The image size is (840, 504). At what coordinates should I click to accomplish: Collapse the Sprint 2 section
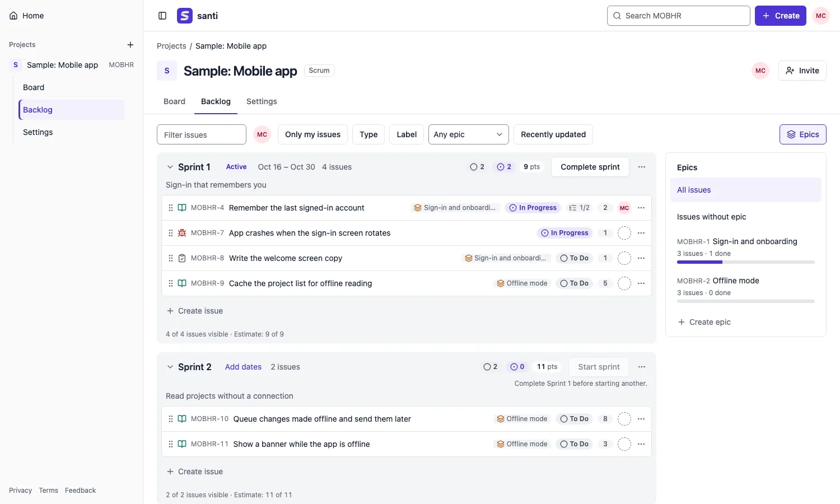click(170, 367)
